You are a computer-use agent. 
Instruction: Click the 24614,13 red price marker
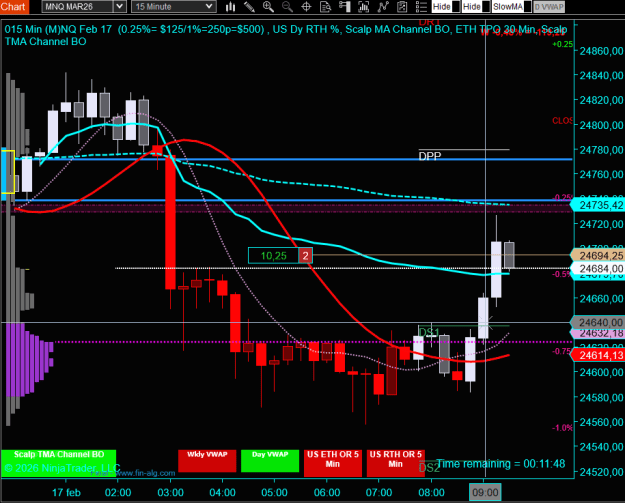598,355
